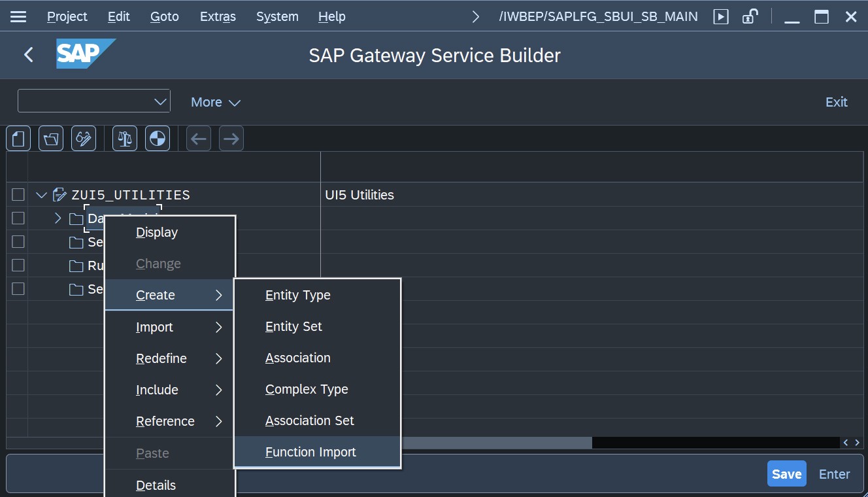Click the UI5 Utilities description text
The width and height of the screenshot is (868, 497).
pyautogui.click(x=359, y=195)
